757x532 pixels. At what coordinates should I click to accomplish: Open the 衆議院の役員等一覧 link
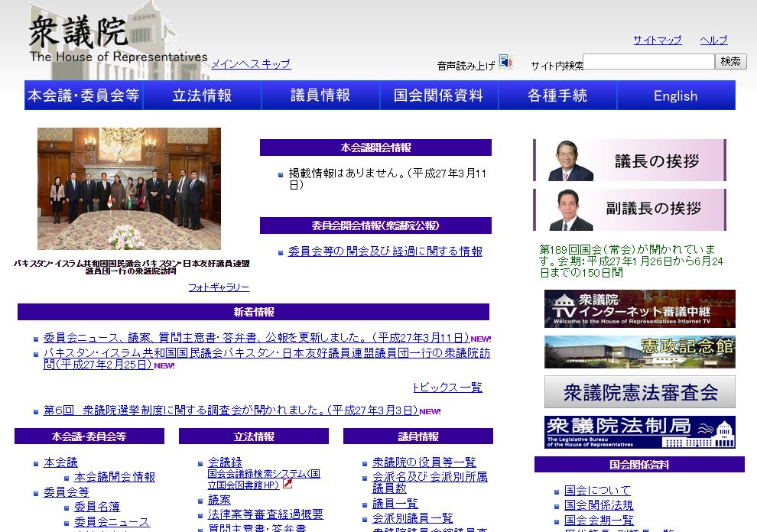[424, 462]
